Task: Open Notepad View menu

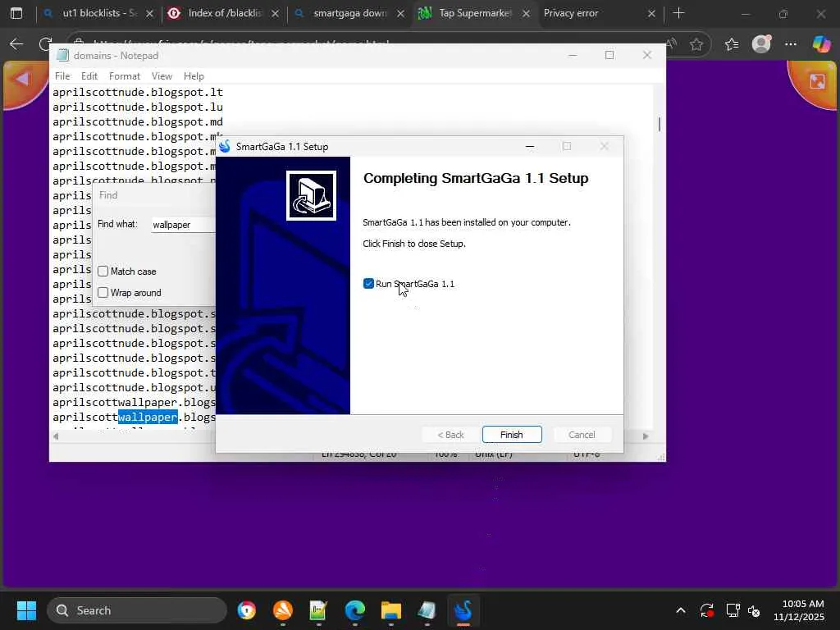Action: click(x=162, y=76)
